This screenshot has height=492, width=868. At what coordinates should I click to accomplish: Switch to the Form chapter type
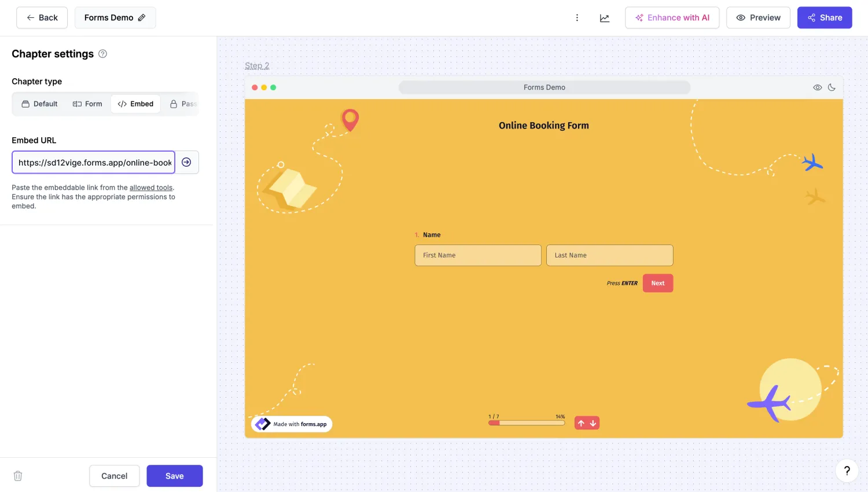(87, 104)
